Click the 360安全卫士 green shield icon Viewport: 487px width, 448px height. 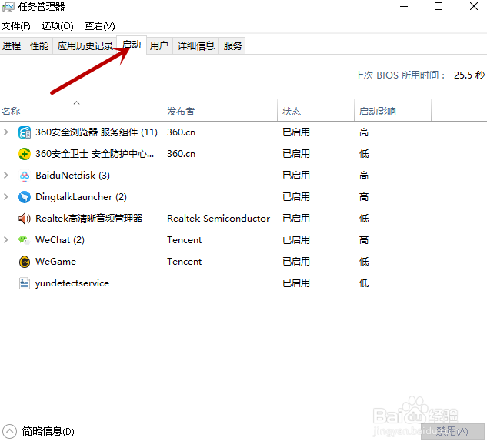coord(25,154)
